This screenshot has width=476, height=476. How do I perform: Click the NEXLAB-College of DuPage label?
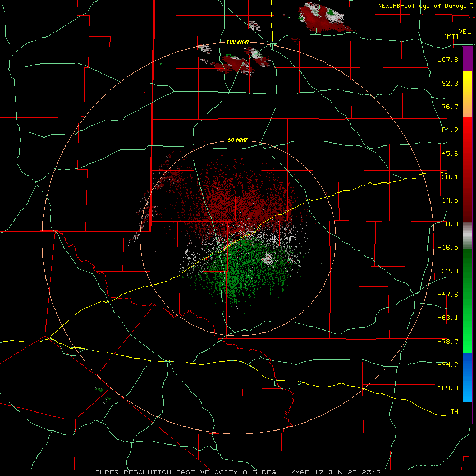click(426, 6)
